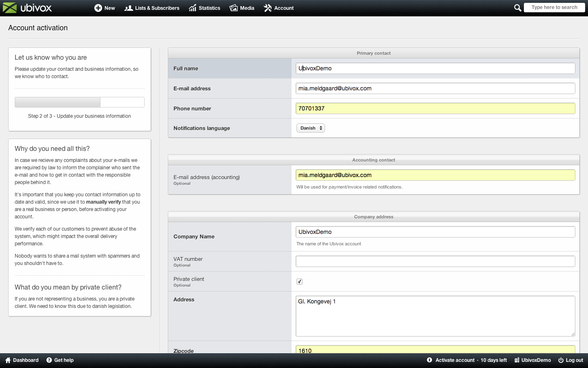The height and width of the screenshot is (368, 588).
Task: Click the UbivoxDemo building icon
Action: tap(517, 360)
